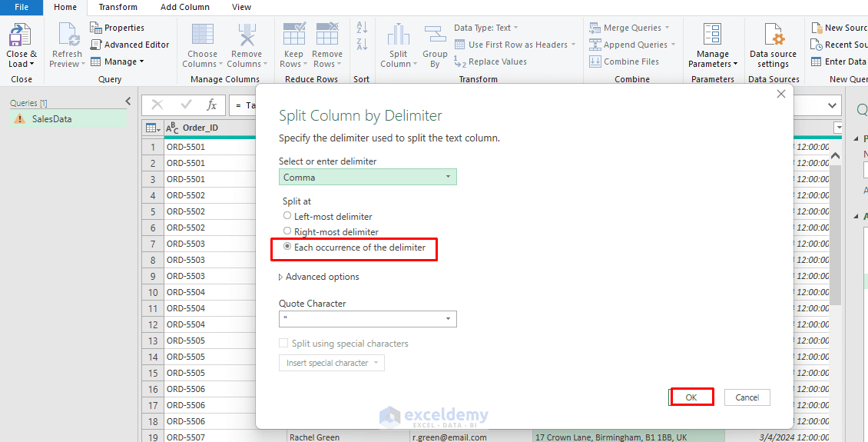Close the Split Column by Delimiter dialog
Viewport: 868px width, 442px height.
coord(781,94)
